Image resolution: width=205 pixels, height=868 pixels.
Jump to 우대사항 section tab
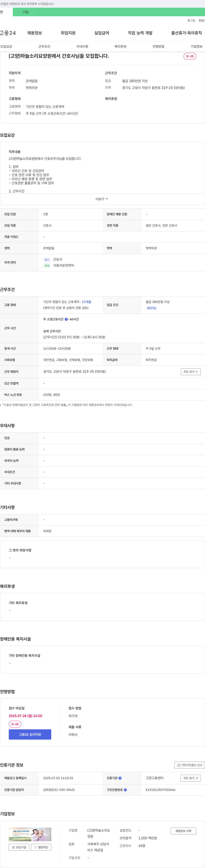[x=82, y=46]
